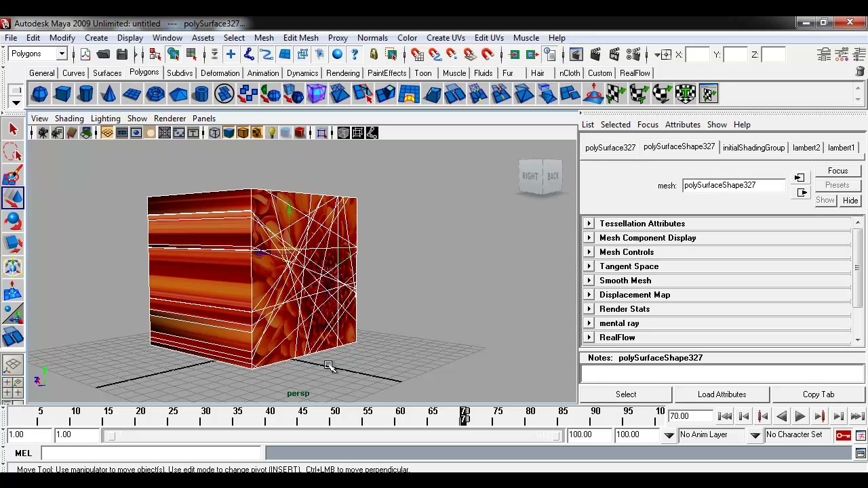Select the polygon cone shelf icon
The width and height of the screenshot is (868, 488).
pyautogui.click(x=108, y=94)
